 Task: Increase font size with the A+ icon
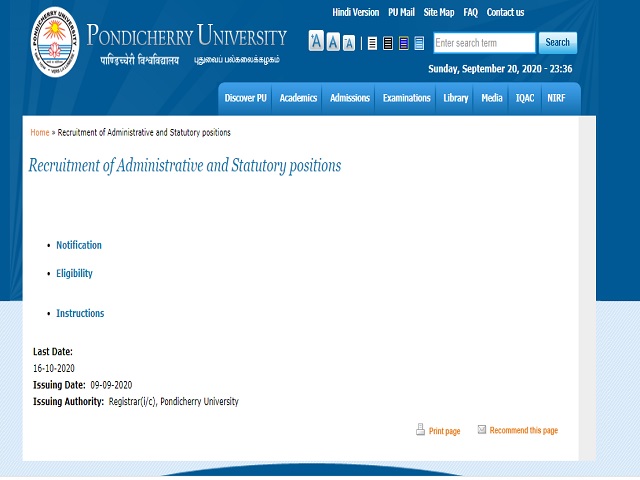(x=316, y=41)
